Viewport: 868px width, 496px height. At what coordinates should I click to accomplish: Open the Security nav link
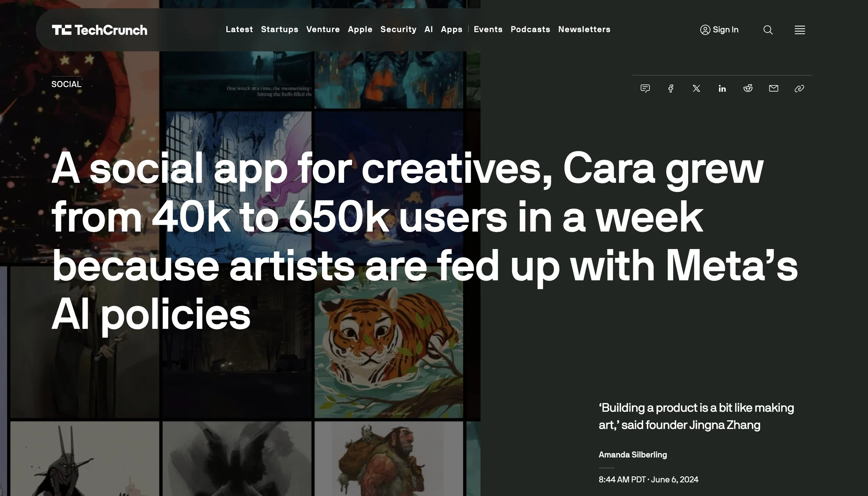tap(398, 29)
